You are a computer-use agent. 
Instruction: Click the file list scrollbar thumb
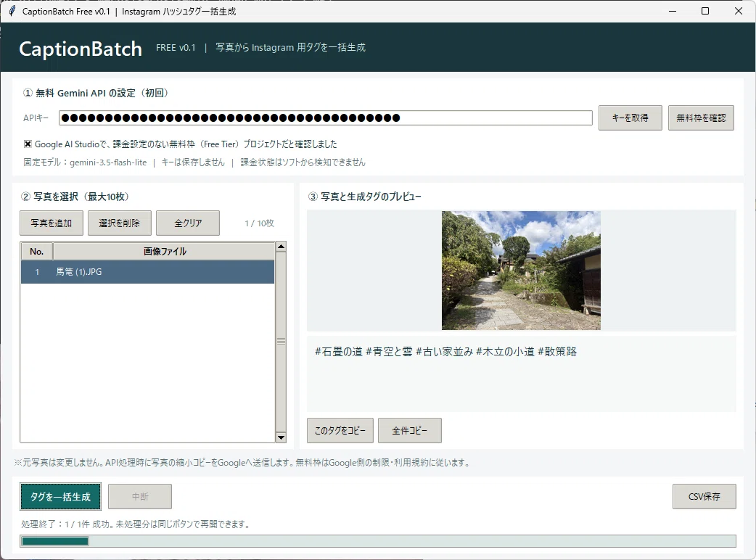[x=281, y=342]
